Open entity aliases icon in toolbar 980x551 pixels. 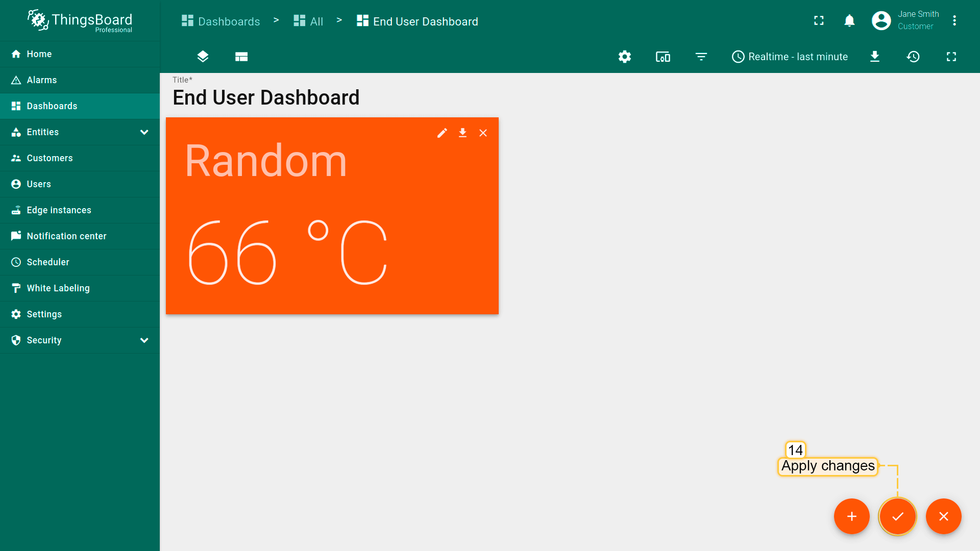(x=663, y=57)
